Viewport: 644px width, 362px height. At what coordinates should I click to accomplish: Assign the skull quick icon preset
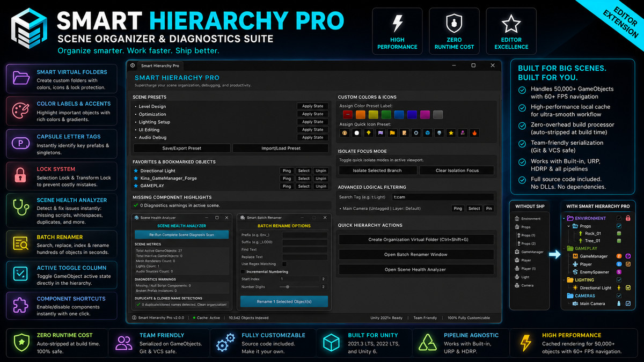439,133
